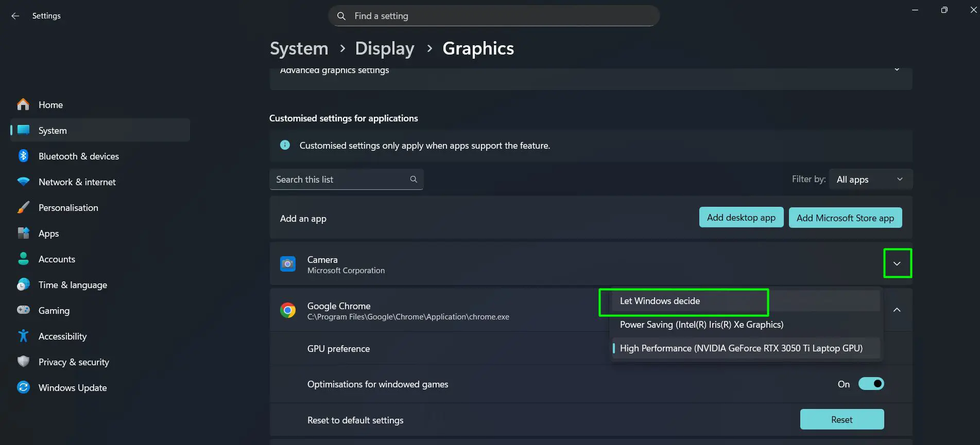
Task: Click the Home icon in the sidebar
Action: (23, 104)
